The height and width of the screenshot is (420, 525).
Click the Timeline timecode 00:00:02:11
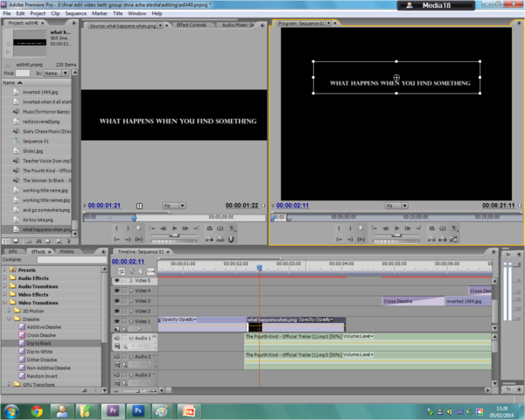[x=128, y=262]
